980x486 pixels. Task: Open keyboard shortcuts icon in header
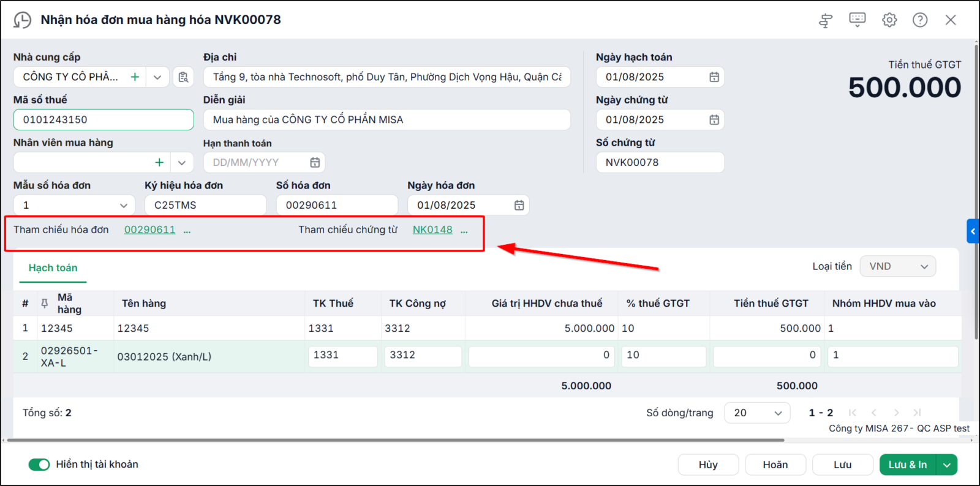pos(858,20)
